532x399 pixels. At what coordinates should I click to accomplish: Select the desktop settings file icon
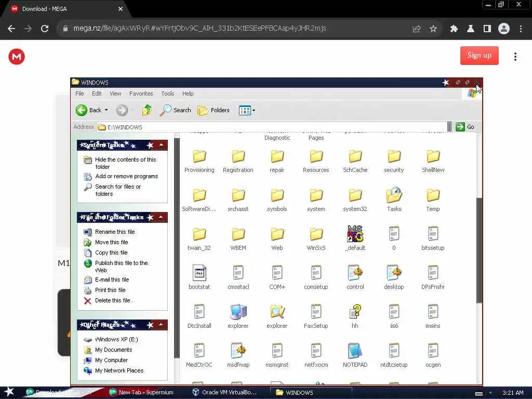click(394, 272)
